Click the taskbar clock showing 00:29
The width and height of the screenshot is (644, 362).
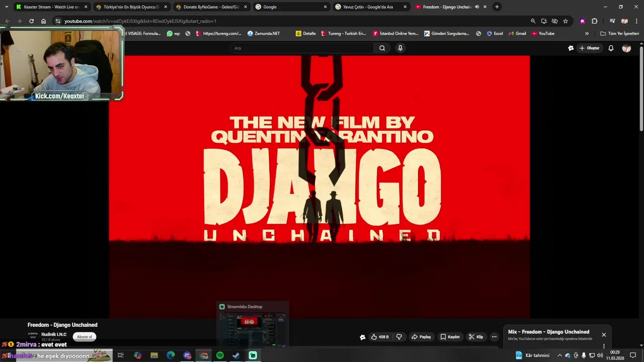[615, 355]
